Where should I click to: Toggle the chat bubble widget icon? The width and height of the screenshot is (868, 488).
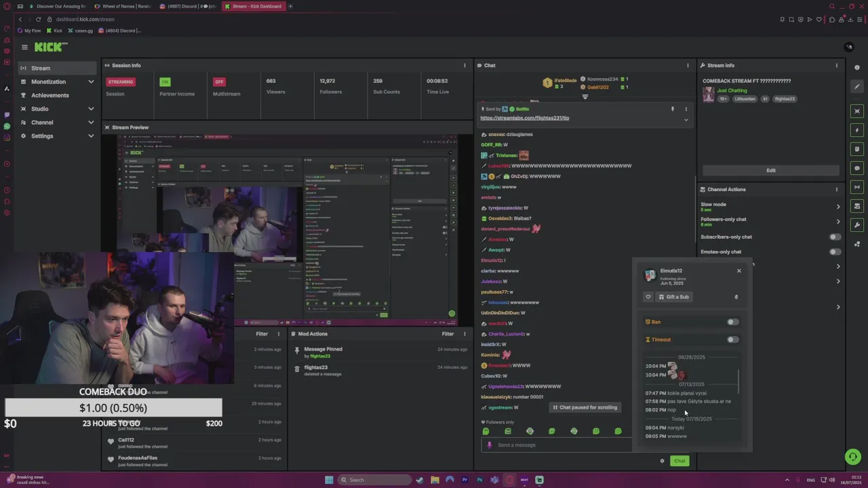tap(857, 168)
